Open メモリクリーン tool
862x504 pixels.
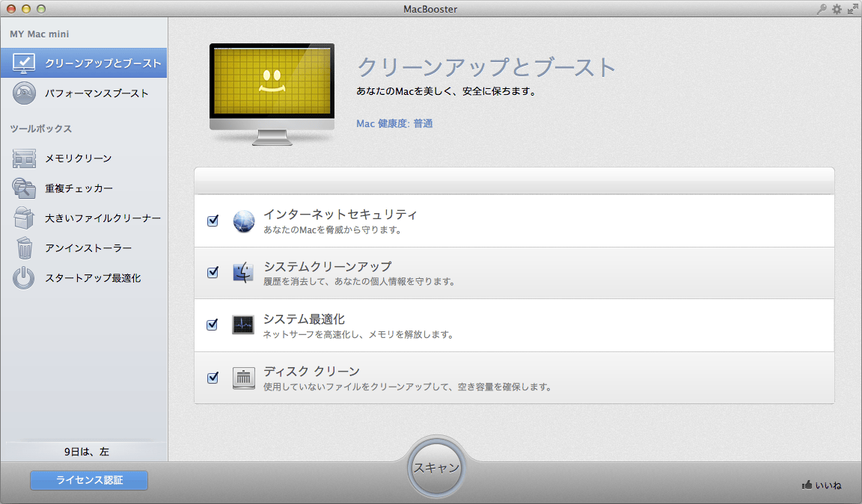[x=84, y=159]
